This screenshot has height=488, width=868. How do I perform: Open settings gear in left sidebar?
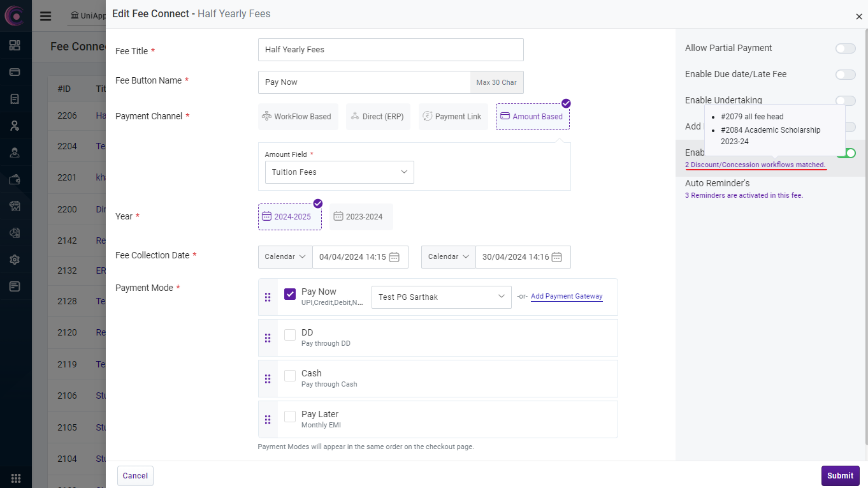tap(15, 260)
